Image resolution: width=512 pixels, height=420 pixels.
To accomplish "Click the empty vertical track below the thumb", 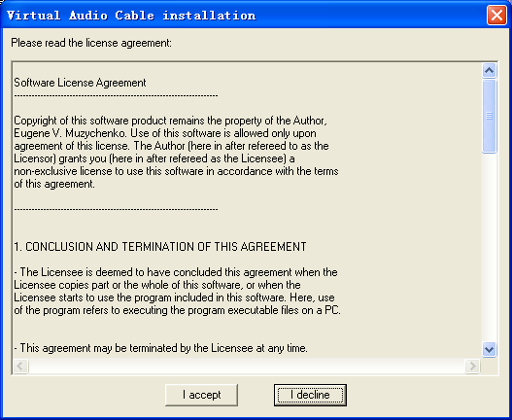I will (x=489, y=247).
